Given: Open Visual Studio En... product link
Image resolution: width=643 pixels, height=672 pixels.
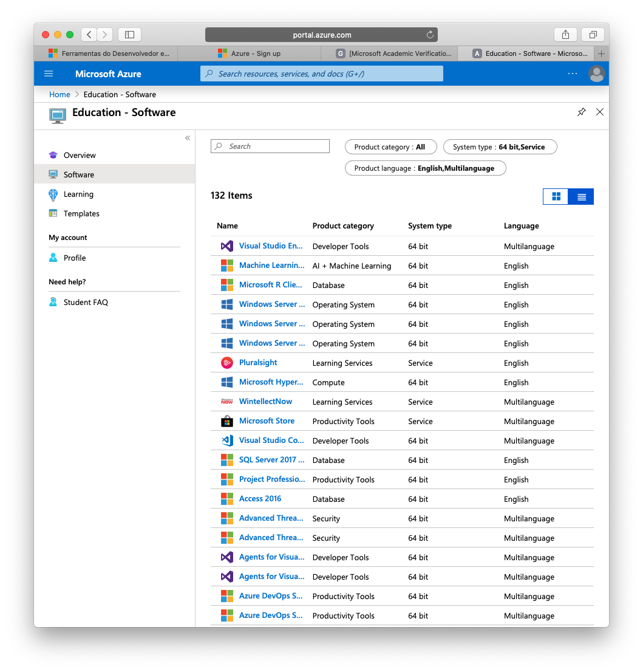Looking at the screenshot, I should (x=271, y=245).
